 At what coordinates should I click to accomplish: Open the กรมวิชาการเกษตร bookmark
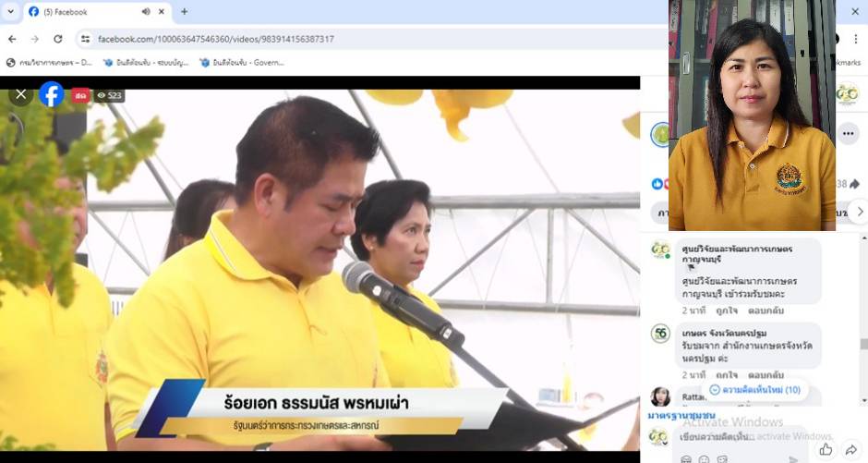(x=49, y=63)
